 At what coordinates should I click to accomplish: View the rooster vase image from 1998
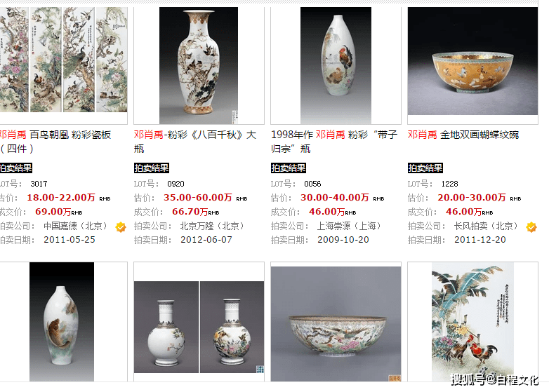click(x=336, y=65)
